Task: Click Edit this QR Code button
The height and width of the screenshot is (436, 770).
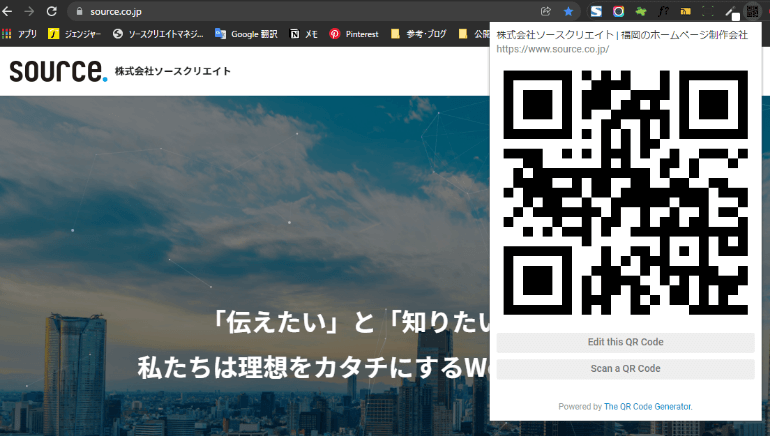Action: 626,342
